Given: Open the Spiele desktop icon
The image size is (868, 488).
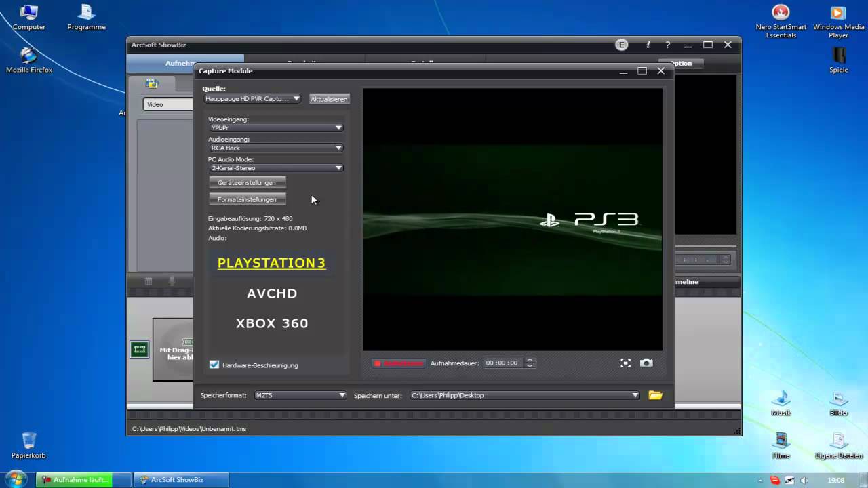Looking at the screenshot, I should tap(839, 60).
